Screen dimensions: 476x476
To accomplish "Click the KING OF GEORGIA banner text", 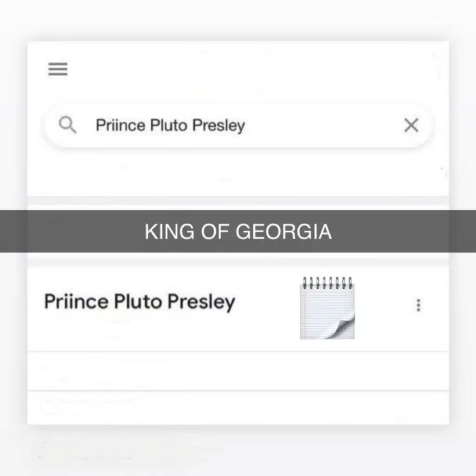I will pyautogui.click(x=238, y=231).
